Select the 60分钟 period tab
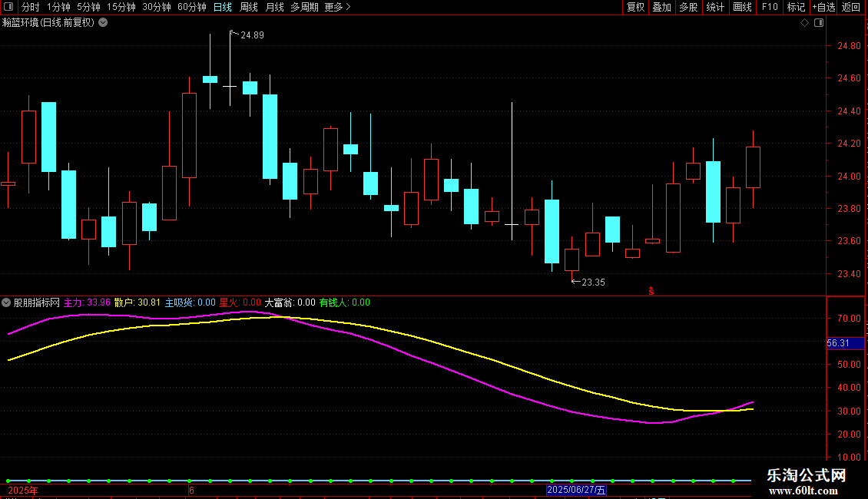 [192, 7]
